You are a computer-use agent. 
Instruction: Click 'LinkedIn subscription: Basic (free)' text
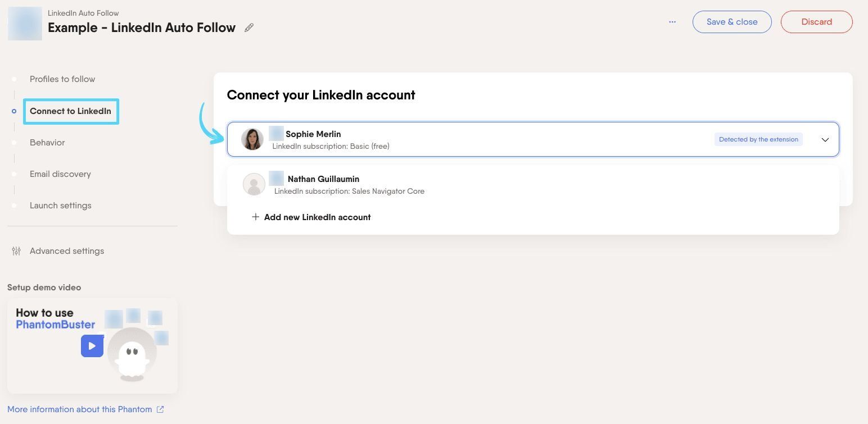point(331,146)
